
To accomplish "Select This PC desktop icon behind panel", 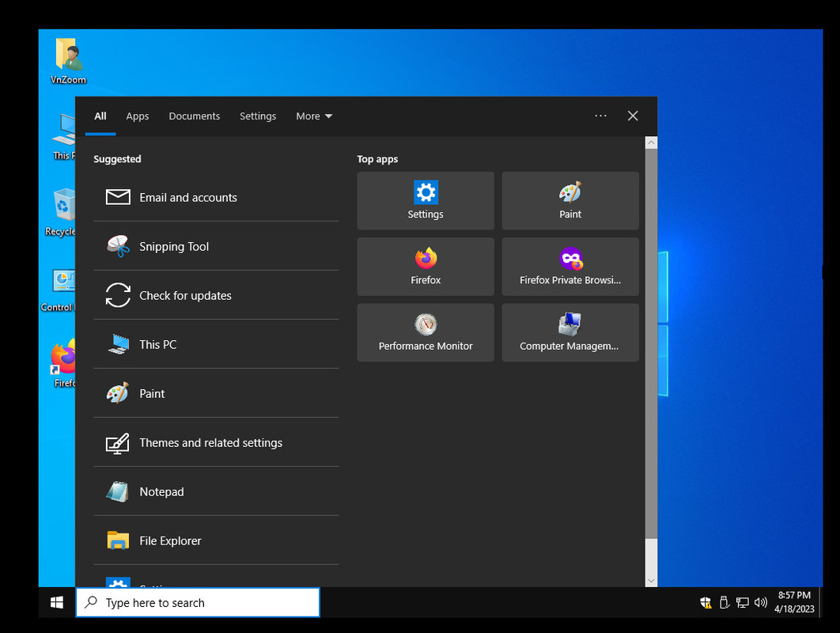I will (64, 136).
